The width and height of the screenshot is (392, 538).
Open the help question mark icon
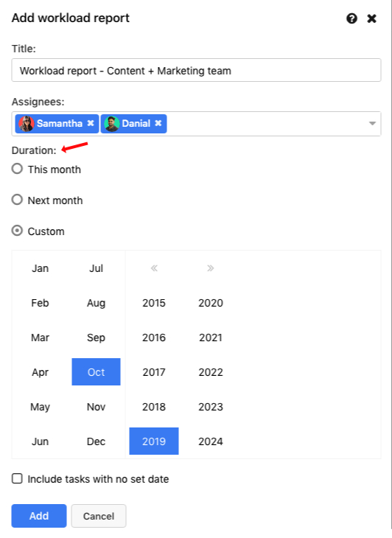(x=351, y=18)
